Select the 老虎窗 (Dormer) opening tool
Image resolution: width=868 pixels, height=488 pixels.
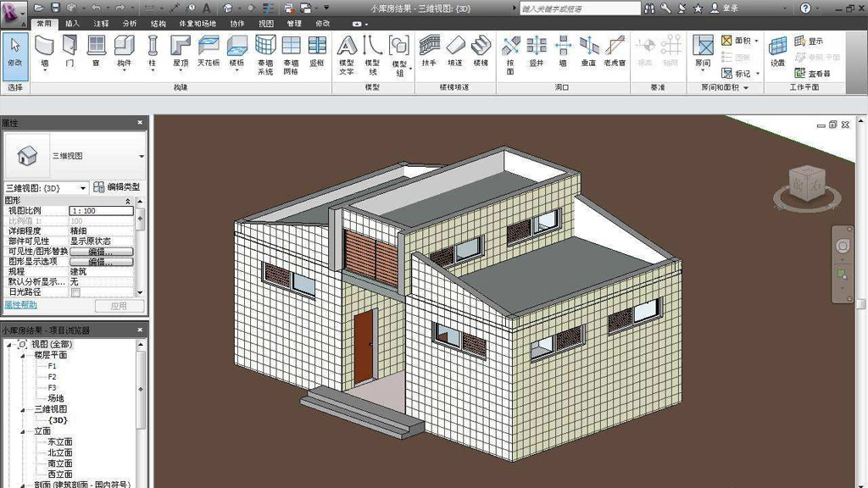[615, 49]
